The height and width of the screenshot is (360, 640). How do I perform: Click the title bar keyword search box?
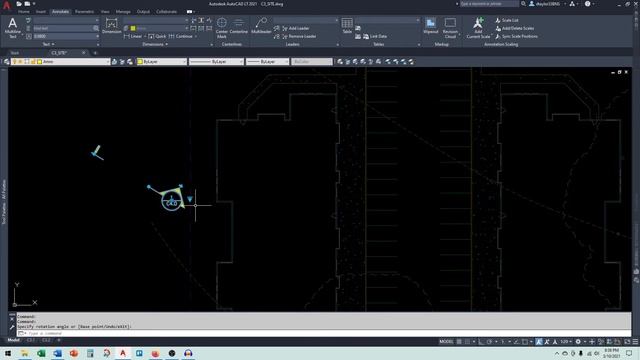pos(489,4)
